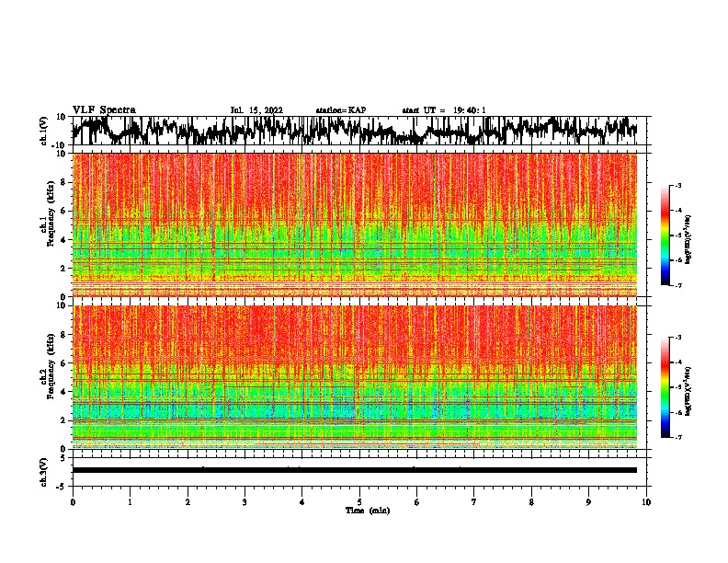Image resolution: width=728 pixels, height=563 pixels.
Task: Click the "ch.3(V)" axis label
Action: 44,472
